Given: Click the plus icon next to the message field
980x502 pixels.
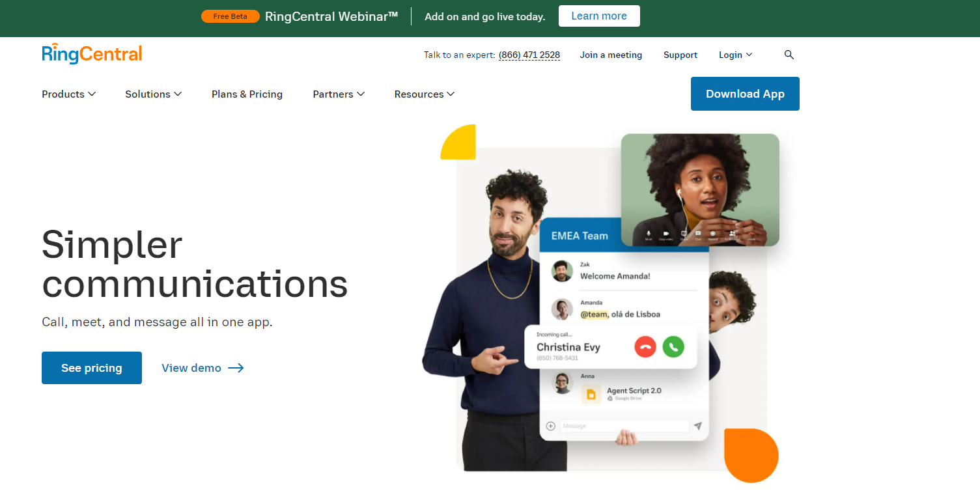Looking at the screenshot, I should point(550,425).
